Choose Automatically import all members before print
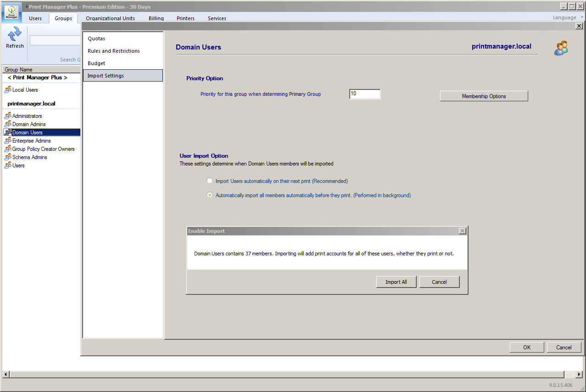Screen dimensions: 586x392 click(x=210, y=195)
